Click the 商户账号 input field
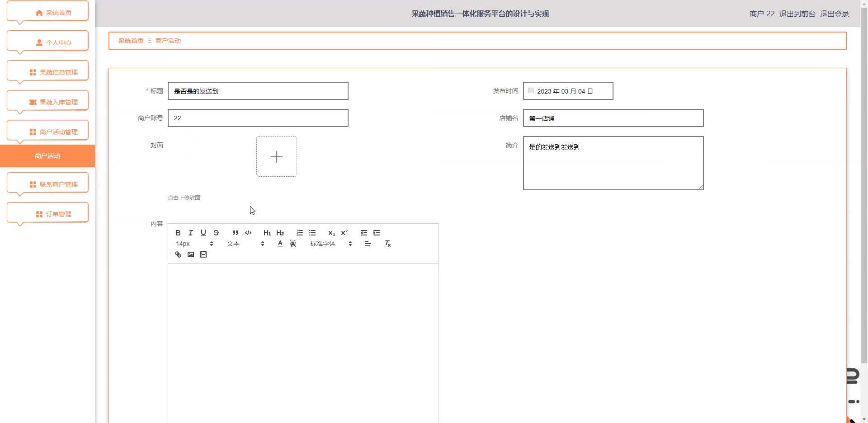Viewport: 868px width, 423px height. click(258, 118)
